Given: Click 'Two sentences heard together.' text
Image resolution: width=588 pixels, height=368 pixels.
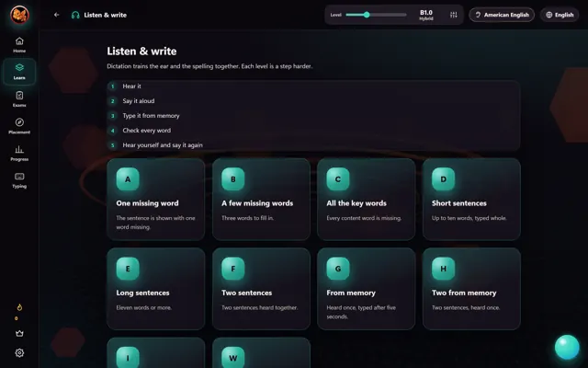Looking at the screenshot, I should click(259, 307).
